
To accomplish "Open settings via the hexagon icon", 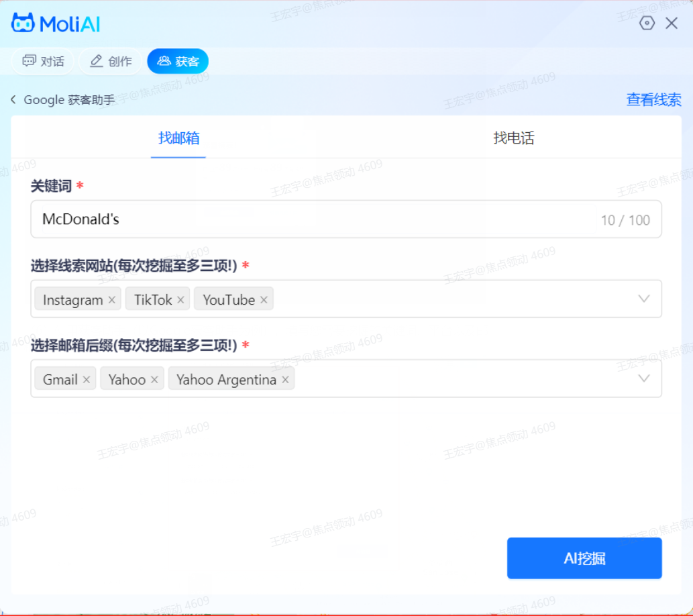I will [x=647, y=23].
